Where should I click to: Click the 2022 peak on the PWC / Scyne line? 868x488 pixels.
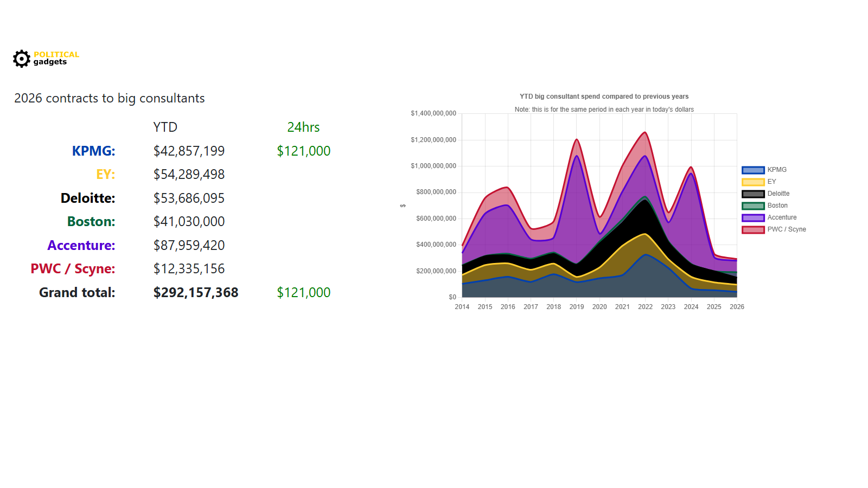click(x=644, y=132)
